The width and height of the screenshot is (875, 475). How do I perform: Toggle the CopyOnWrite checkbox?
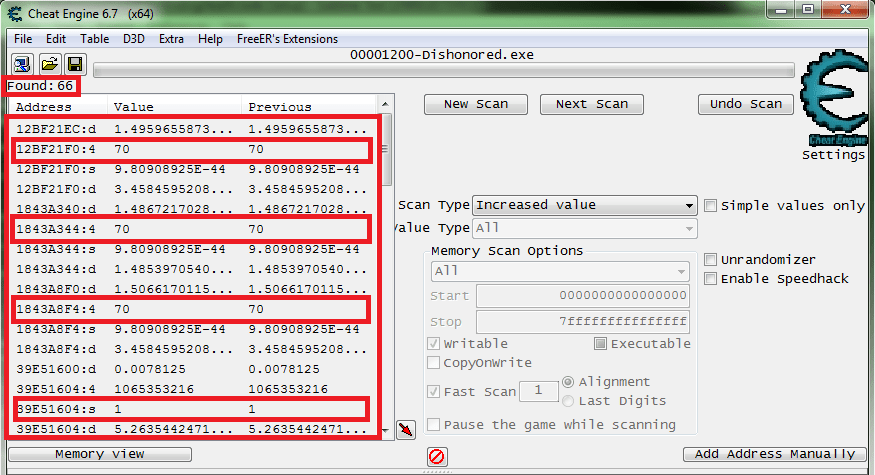[433, 363]
